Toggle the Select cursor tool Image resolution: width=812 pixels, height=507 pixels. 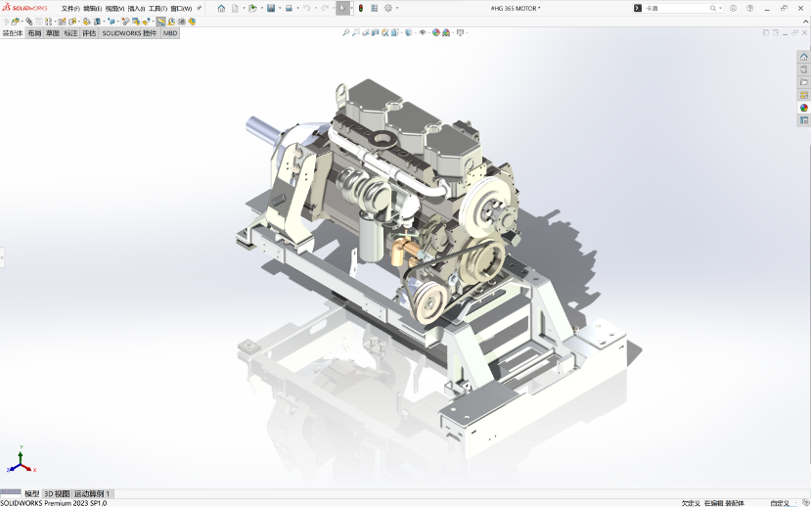tap(341, 8)
